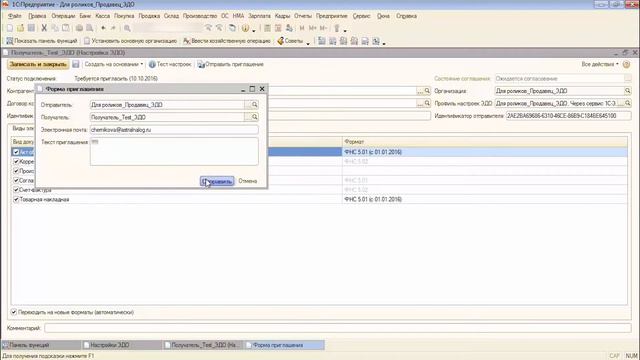Open the Calendar icon in toolbar
Viewport: 640px width, 360px height.
(x=278, y=28)
